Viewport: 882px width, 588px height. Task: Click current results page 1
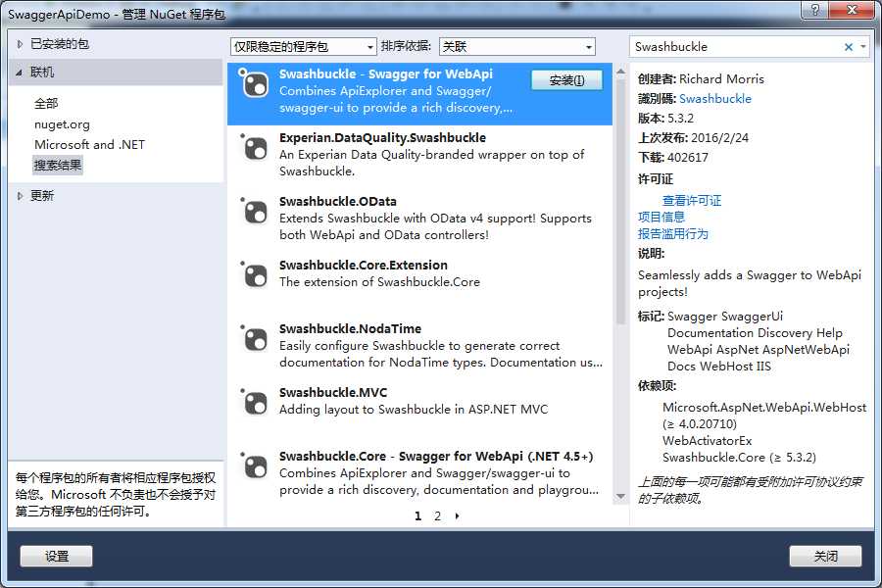pyautogui.click(x=417, y=516)
